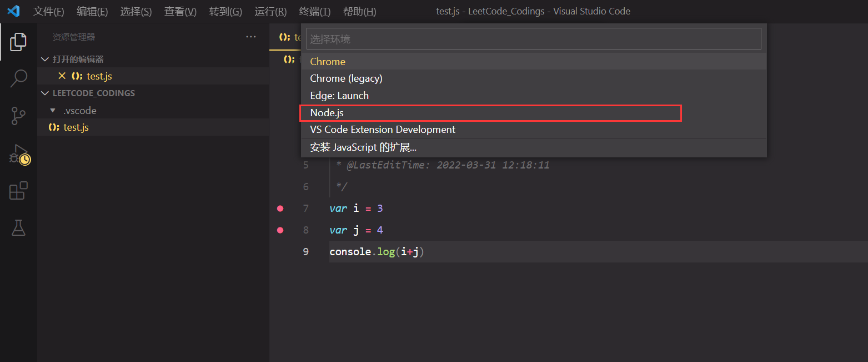Click the var i = 3 line
868x362 pixels.
pos(356,209)
